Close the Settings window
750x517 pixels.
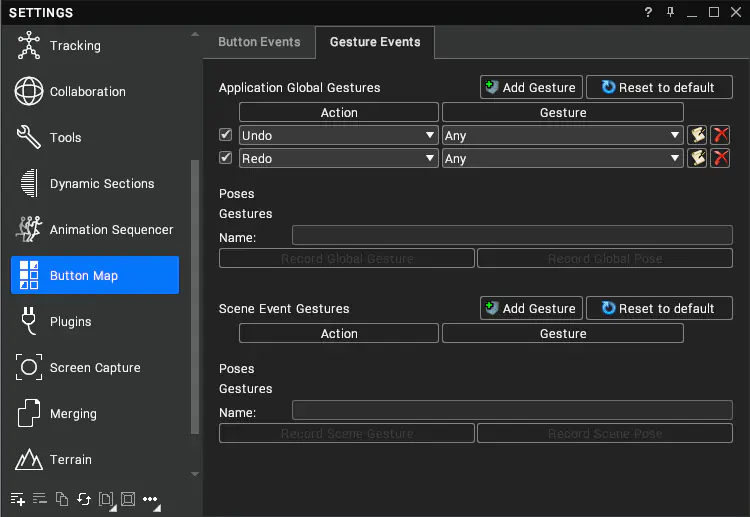click(x=736, y=12)
